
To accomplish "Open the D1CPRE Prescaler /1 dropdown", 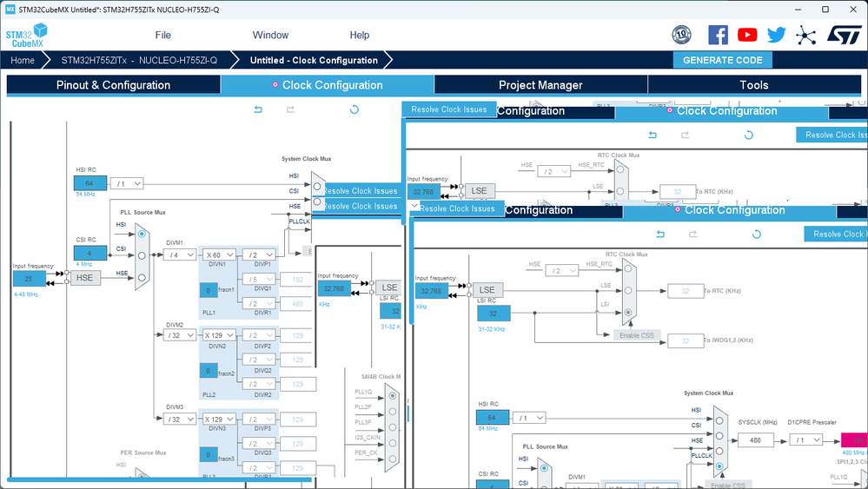I will click(x=806, y=440).
